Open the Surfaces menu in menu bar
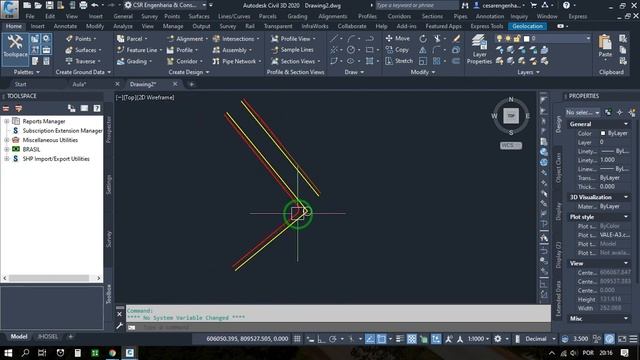The height and width of the screenshot is (360, 640). click(199, 16)
